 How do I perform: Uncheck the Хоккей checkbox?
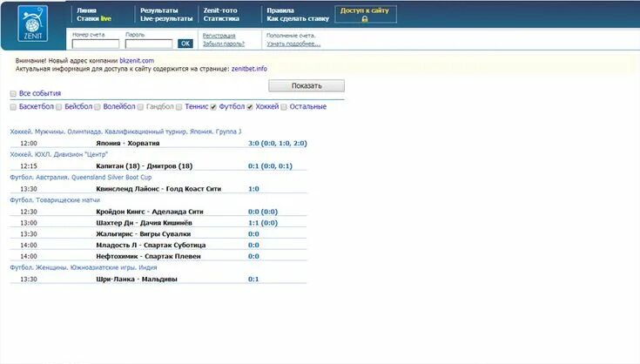pos(250,107)
